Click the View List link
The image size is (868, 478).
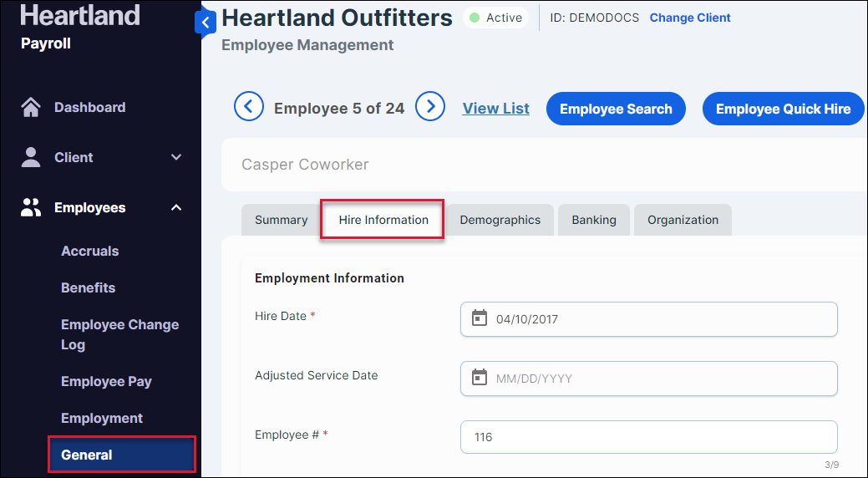click(496, 109)
